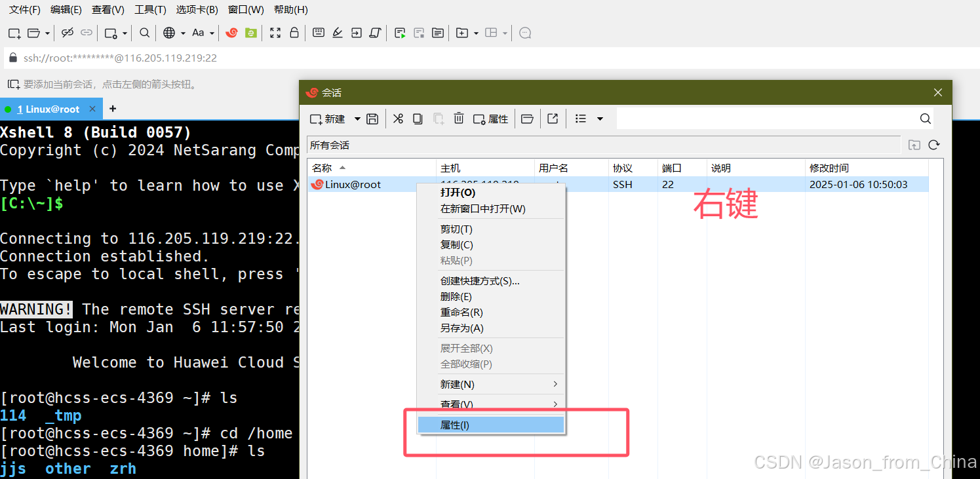The width and height of the screenshot is (980, 479).
Task: Click the scissors cut icon in Sessions dialog
Action: tap(398, 119)
